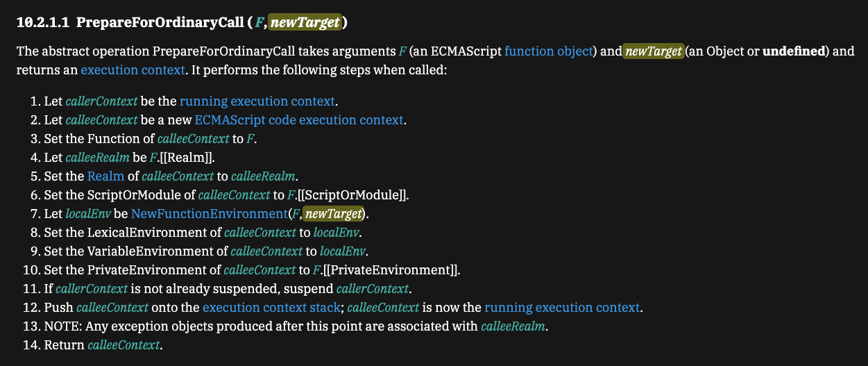
Task: Click the F parameter in the heading
Action: tap(259, 23)
